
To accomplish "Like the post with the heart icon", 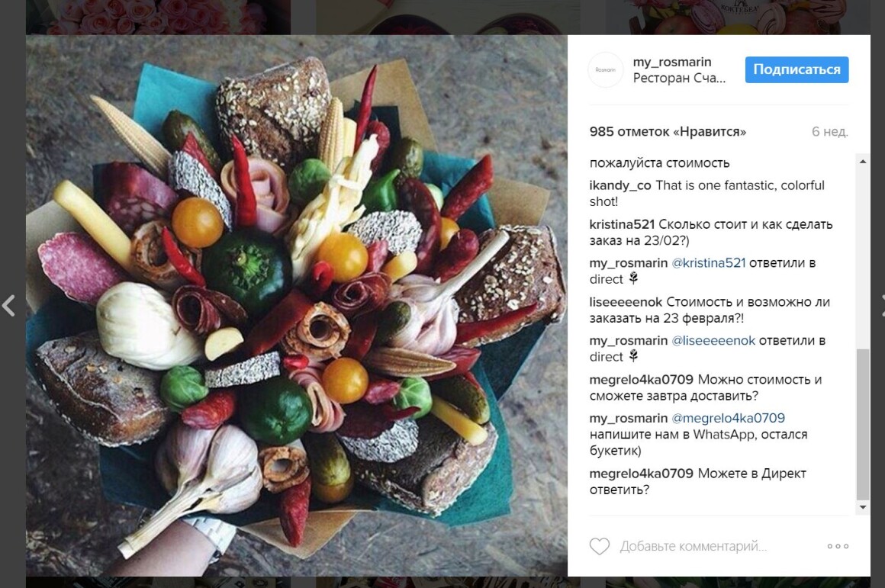I will point(600,546).
